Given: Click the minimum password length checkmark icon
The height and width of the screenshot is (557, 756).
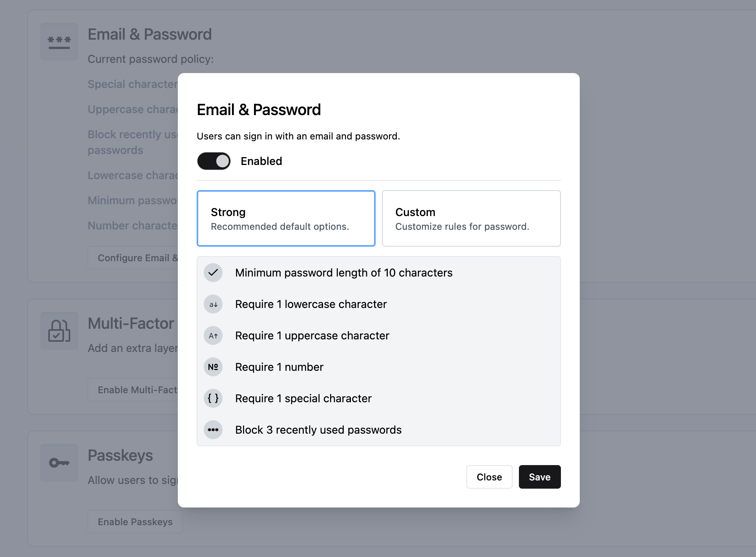Looking at the screenshot, I should point(213,272).
